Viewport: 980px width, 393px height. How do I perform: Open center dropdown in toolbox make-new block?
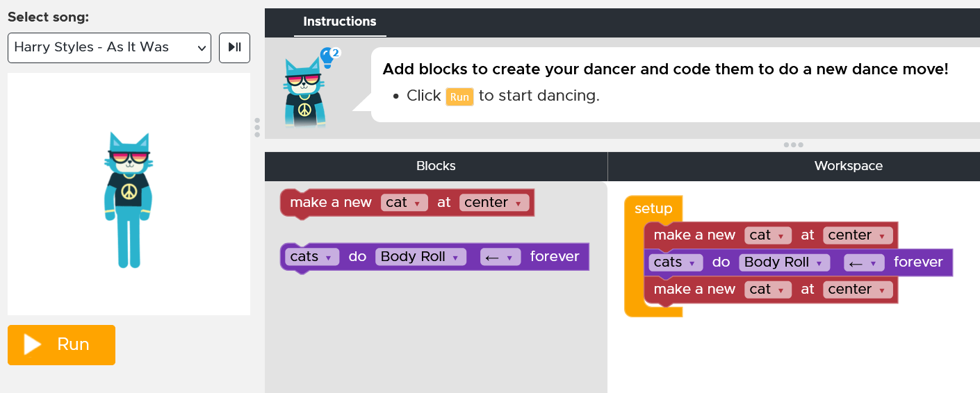click(494, 202)
